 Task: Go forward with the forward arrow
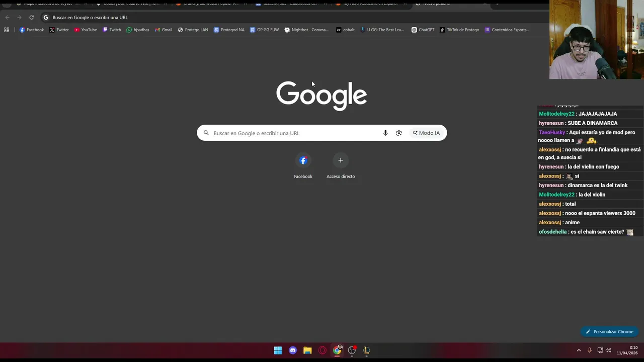pos(19,17)
